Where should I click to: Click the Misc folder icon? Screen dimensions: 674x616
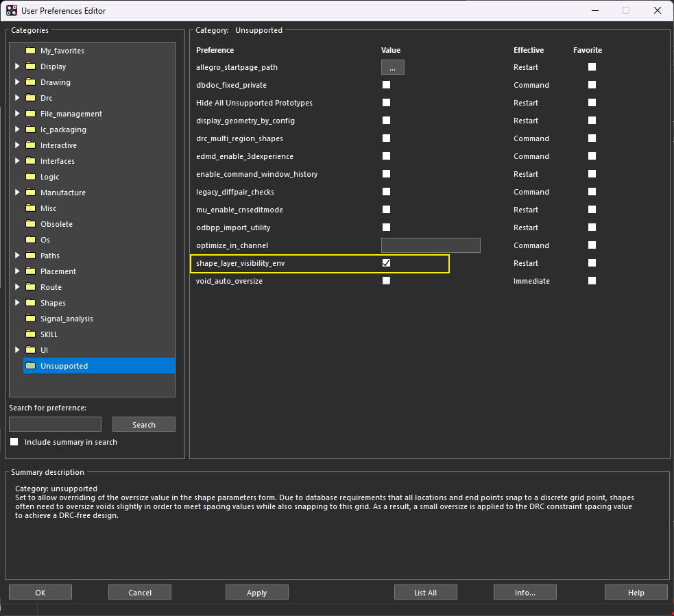click(x=30, y=208)
